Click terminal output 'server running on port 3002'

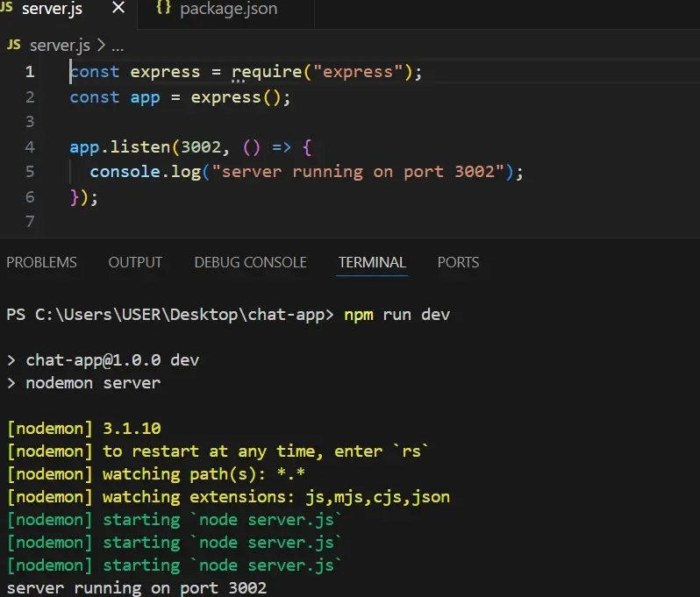tap(137, 588)
